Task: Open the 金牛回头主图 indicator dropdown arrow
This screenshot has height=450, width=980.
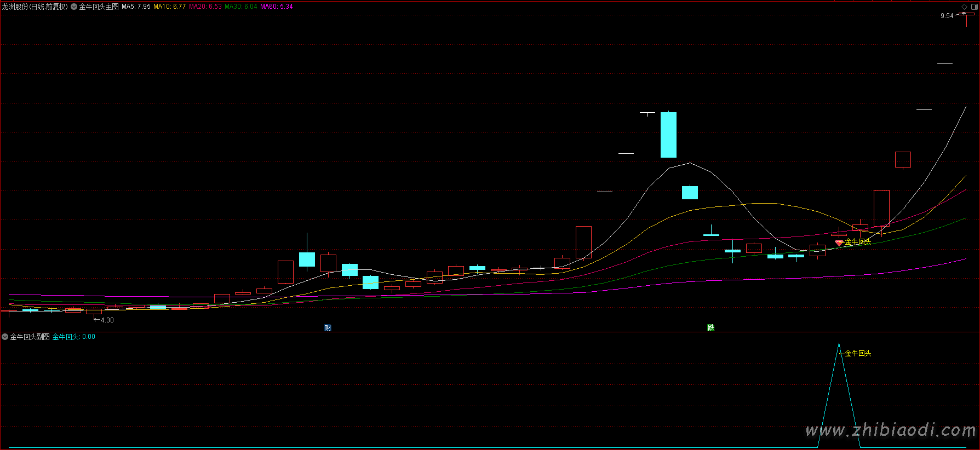Action: click(74, 7)
